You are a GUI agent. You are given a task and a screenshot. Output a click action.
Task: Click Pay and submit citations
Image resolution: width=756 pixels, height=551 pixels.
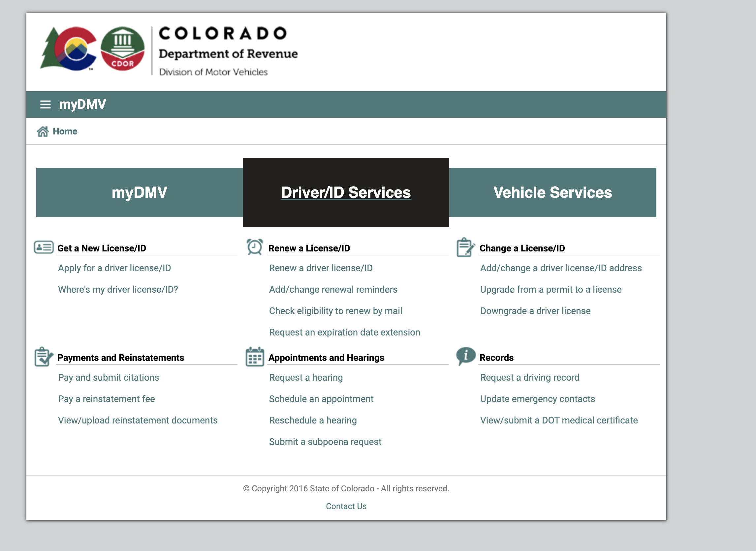pyautogui.click(x=109, y=378)
